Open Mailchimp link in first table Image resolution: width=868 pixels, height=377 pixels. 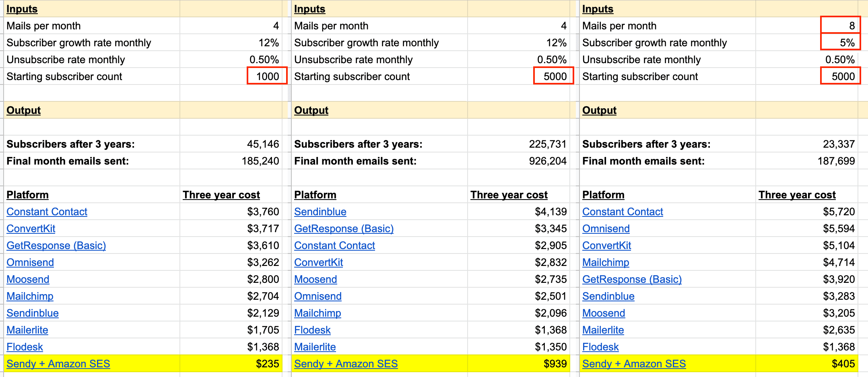(x=30, y=296)
